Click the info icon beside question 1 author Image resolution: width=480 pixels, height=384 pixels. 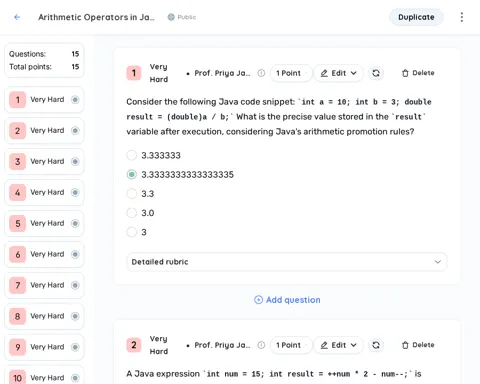tap(261, 73)
